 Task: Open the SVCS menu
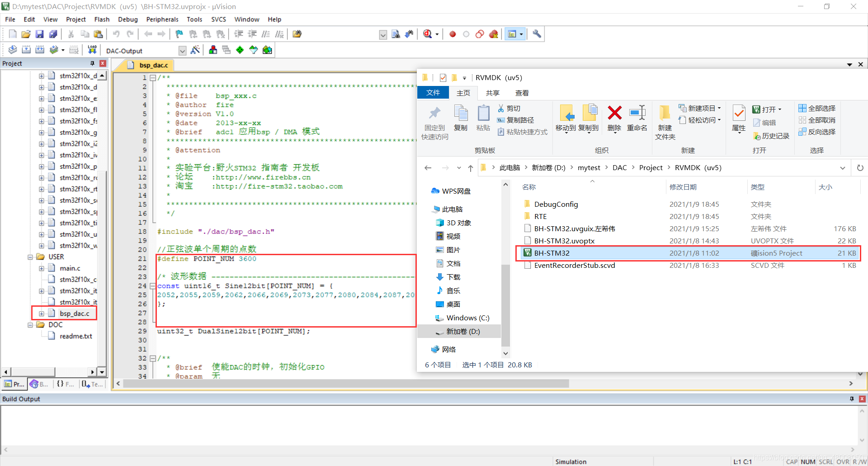point(219,19)
